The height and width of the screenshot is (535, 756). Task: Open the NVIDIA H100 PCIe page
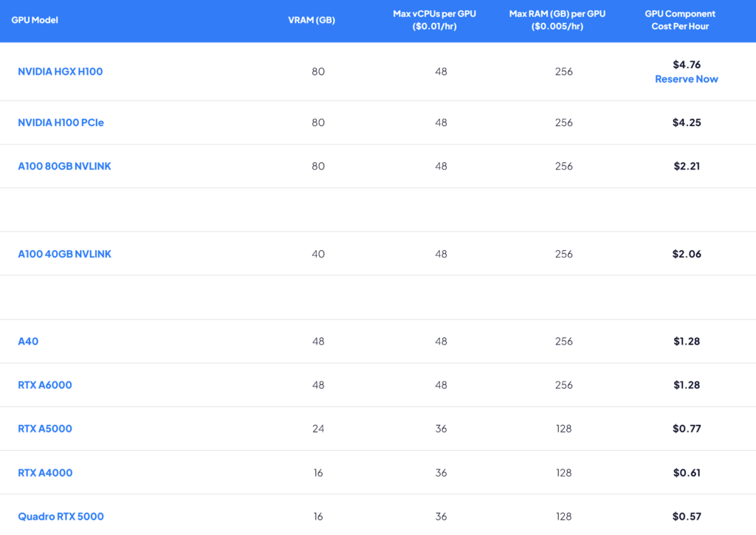[61, 122]
